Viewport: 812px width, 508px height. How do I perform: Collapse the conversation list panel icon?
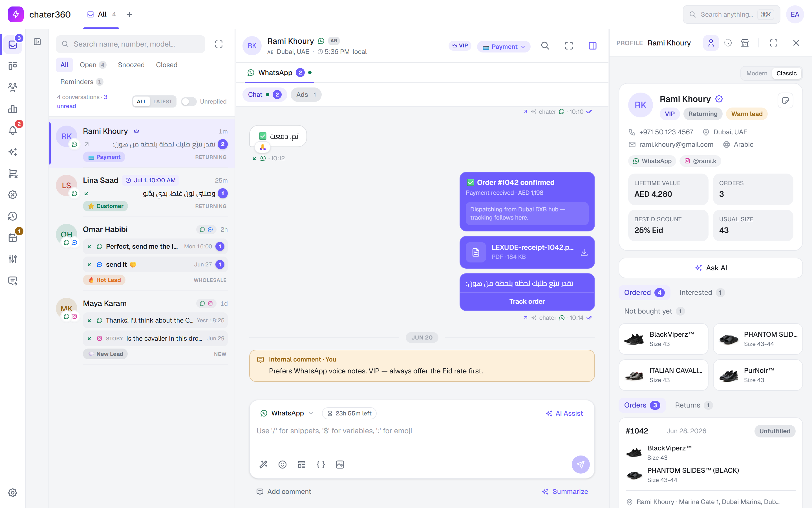click(37, 42)
